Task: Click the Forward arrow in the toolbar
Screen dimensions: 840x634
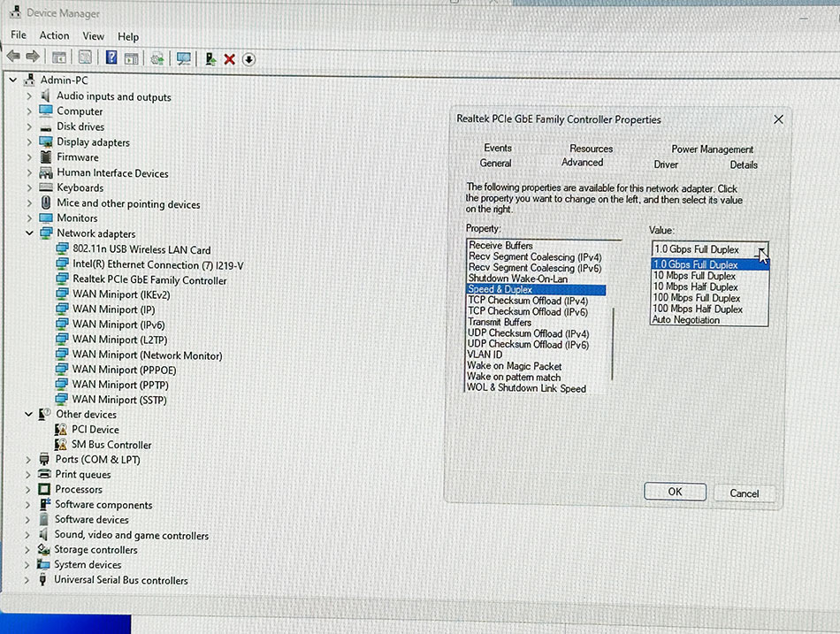Action: tap(33, 57)
